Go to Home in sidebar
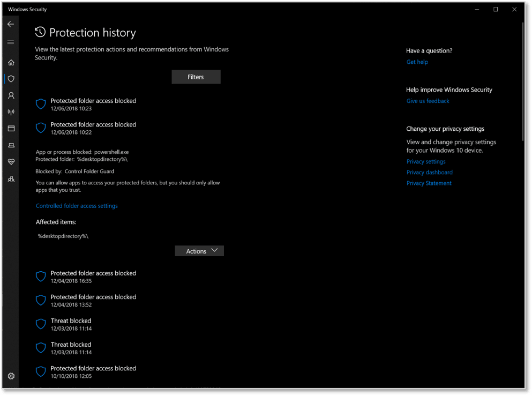The height and width of the screenshot is (395, 532). 11,63
